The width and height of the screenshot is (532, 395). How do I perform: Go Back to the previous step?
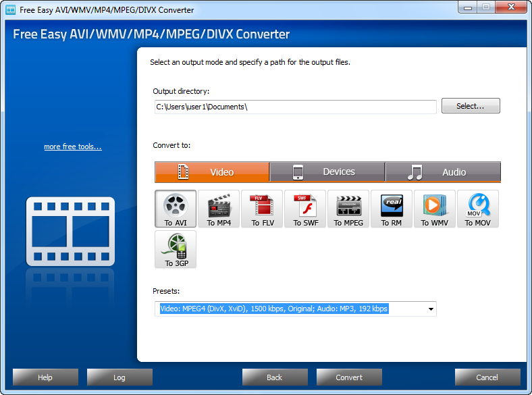(x=275, y=377)
